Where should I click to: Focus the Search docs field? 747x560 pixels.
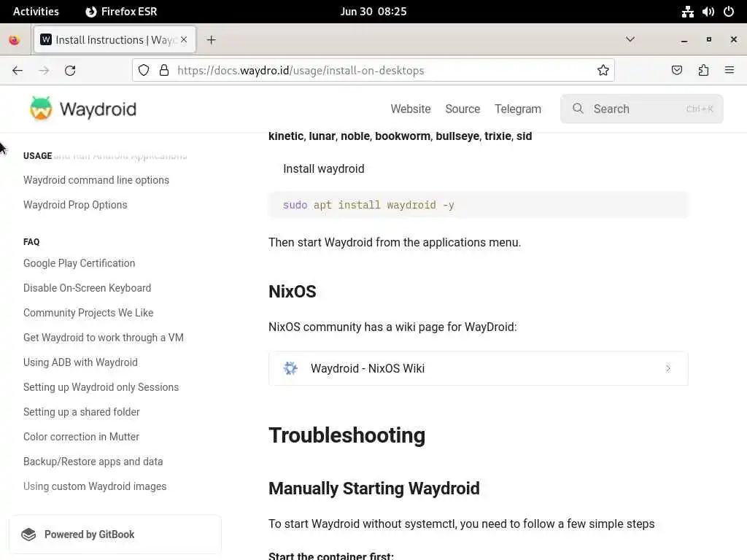[641, 109]
